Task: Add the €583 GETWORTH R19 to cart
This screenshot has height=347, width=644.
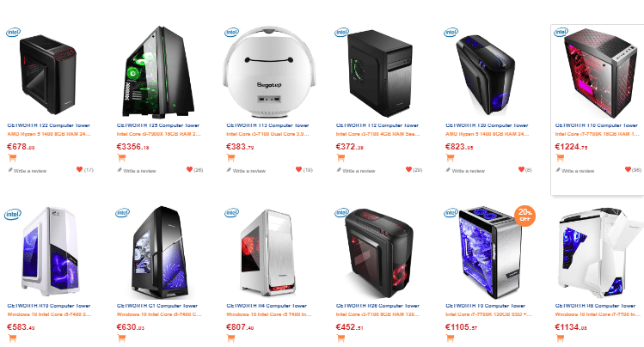Action: tap(12, 338)
